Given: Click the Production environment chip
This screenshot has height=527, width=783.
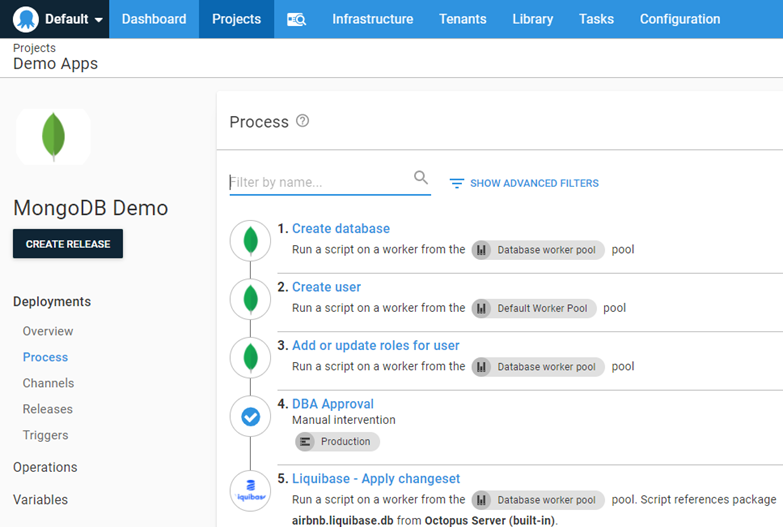Looking at the screenshot, I should click(x=337, y=441).
